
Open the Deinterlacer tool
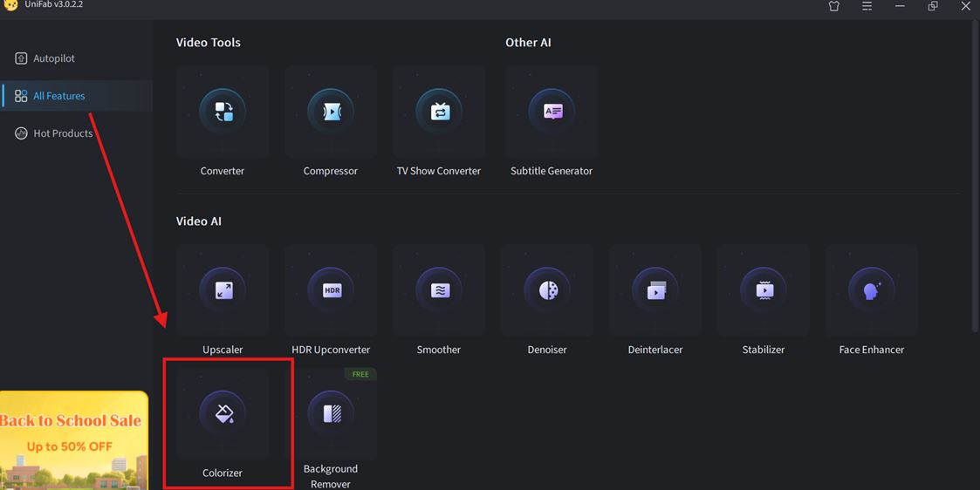(655, 291)
